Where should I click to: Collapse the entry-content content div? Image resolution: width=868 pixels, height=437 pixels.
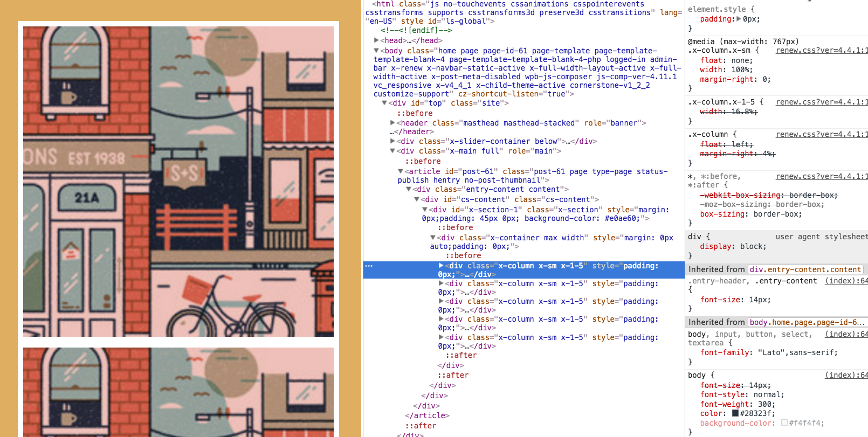[x=409, y=189]
